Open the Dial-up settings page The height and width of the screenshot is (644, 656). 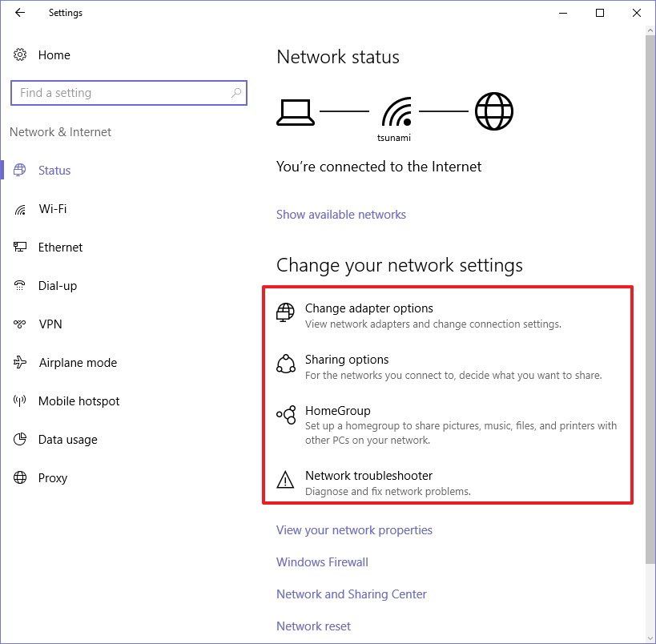tap(58, 286)
